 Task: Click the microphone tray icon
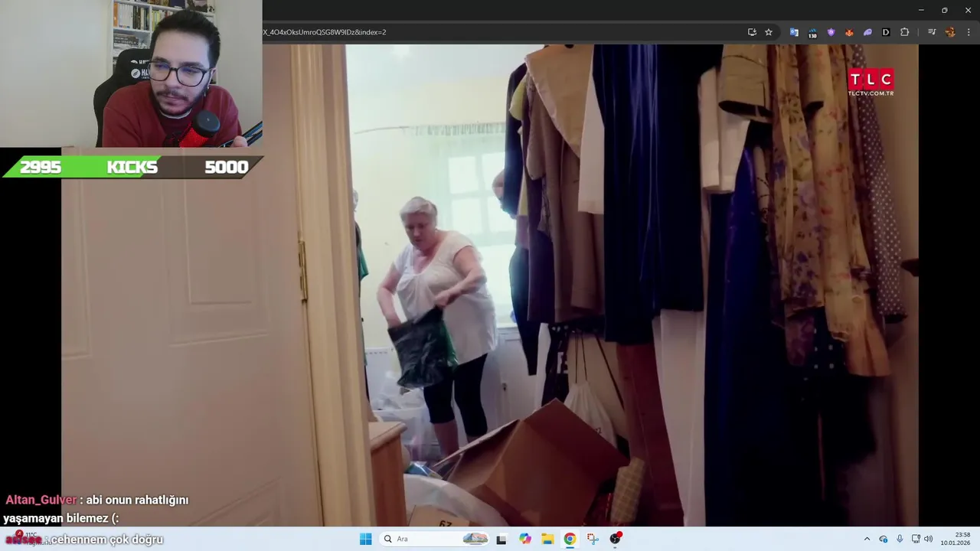point(900,539)
